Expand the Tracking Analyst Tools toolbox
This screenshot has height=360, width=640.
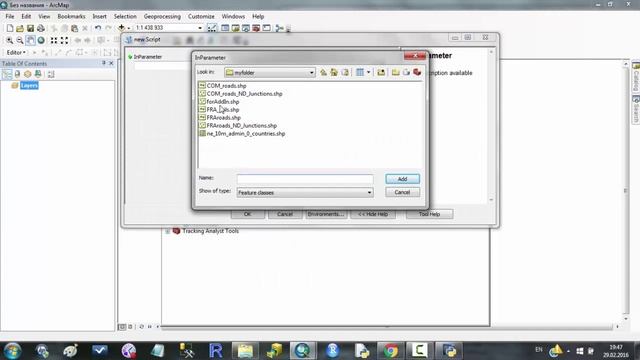168,231
